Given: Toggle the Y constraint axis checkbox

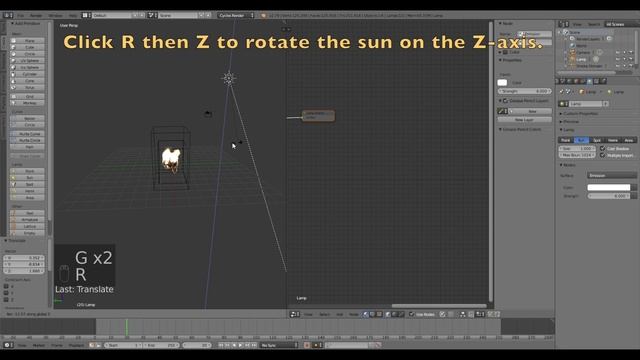Looking at the screenshot, I should (x=6, y=293).
